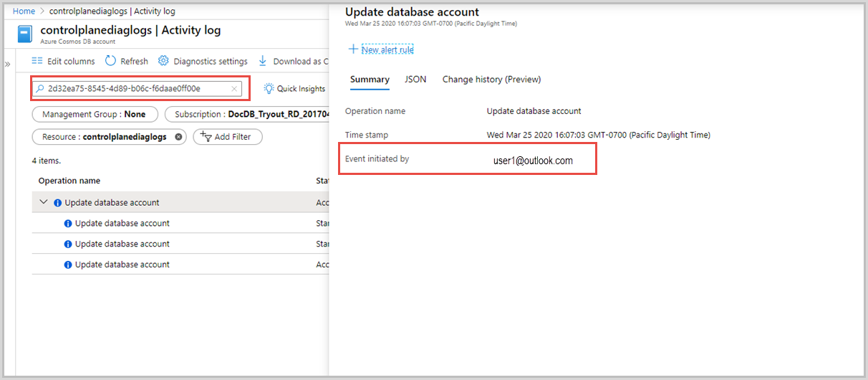Image resolution: width=868 pixels, height=380 pixels.
Task: Go to the Home breadcrumb link
Action: (x=24, y=11)
